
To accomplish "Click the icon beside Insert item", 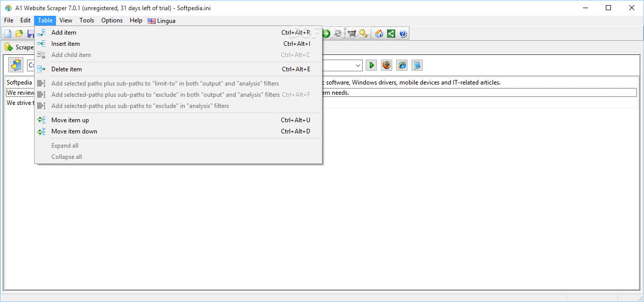I will coord(42,44).
